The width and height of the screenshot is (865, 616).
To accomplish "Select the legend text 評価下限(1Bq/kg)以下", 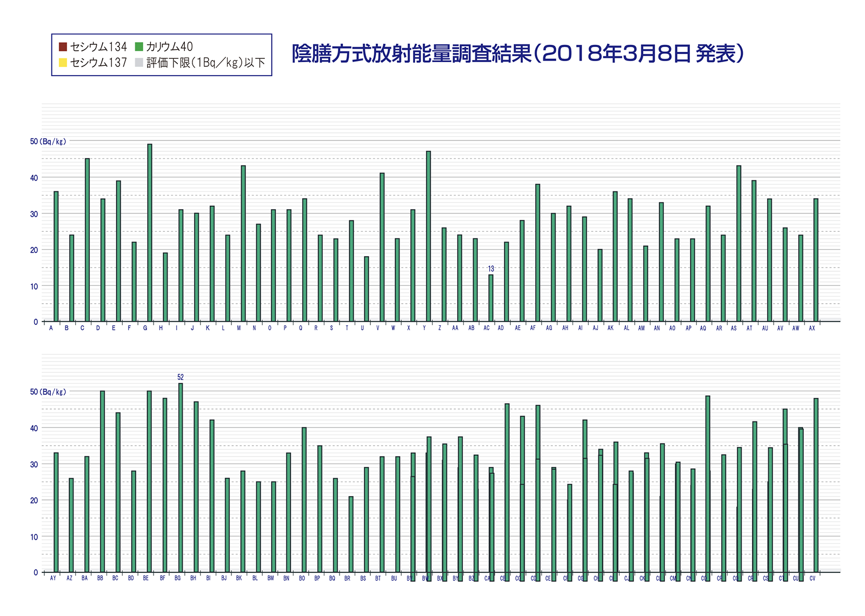I will (x=206, y=63).
